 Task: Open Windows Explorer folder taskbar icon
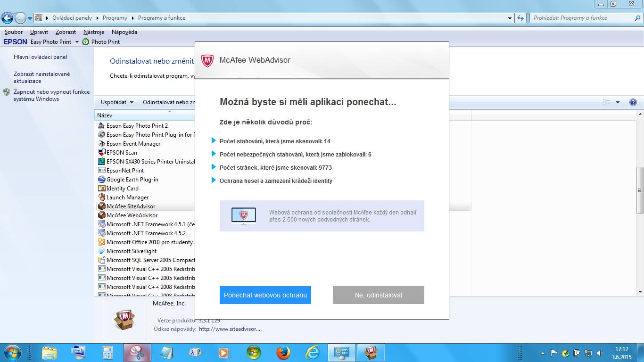[50, 353]
